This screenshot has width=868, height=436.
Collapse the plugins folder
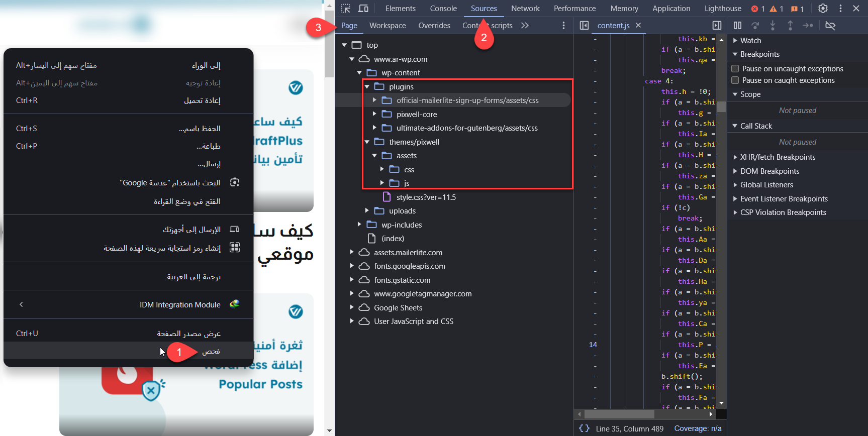coord(367,87)
